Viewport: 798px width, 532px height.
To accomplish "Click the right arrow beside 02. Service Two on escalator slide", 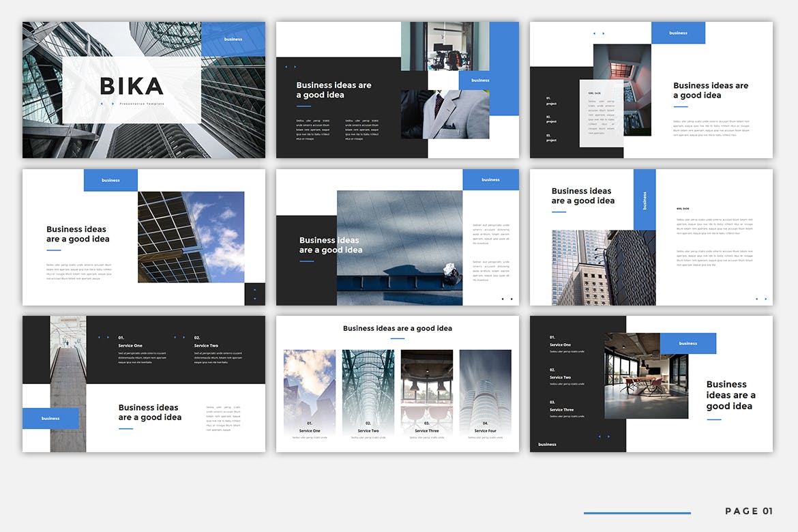I will click(x=183, y=337).
